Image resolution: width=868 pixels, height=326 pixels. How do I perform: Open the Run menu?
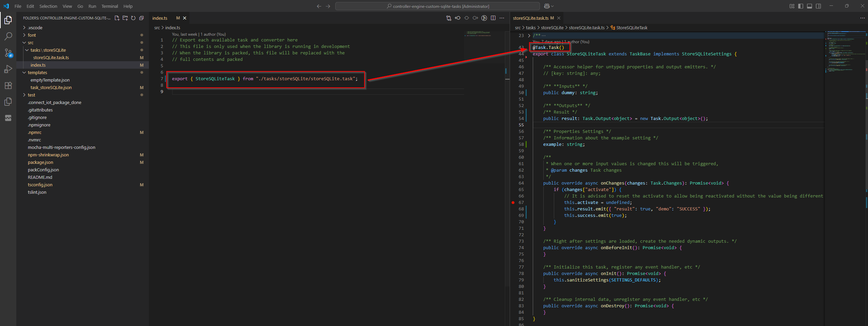point(92,6)
